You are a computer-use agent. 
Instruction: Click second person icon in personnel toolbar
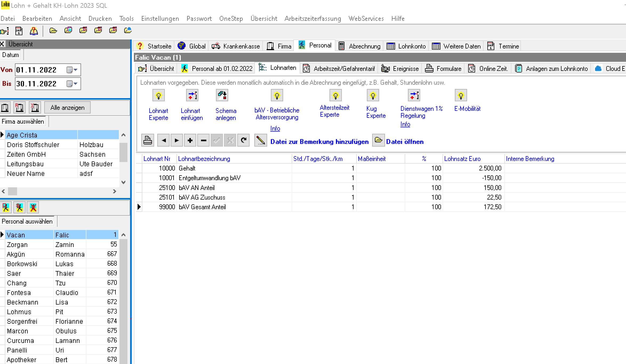(19, 207)
